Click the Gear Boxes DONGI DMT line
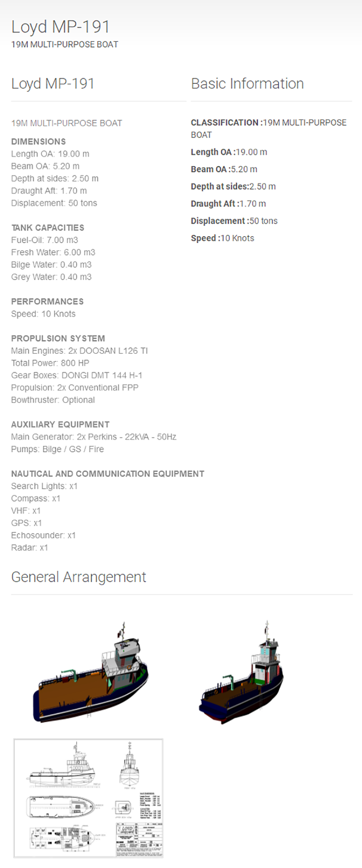Screen dimensions: 362x868 (77, 375)
